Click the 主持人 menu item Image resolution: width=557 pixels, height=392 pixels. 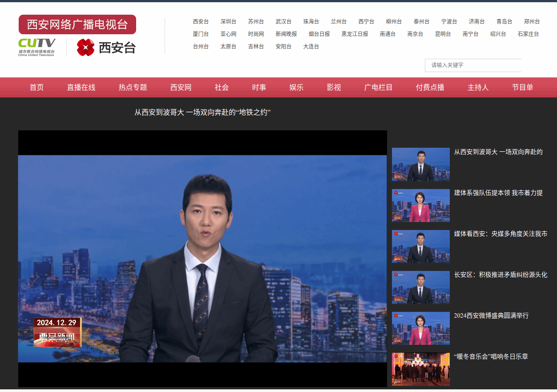pyautogui.click(x=478, y=88)
